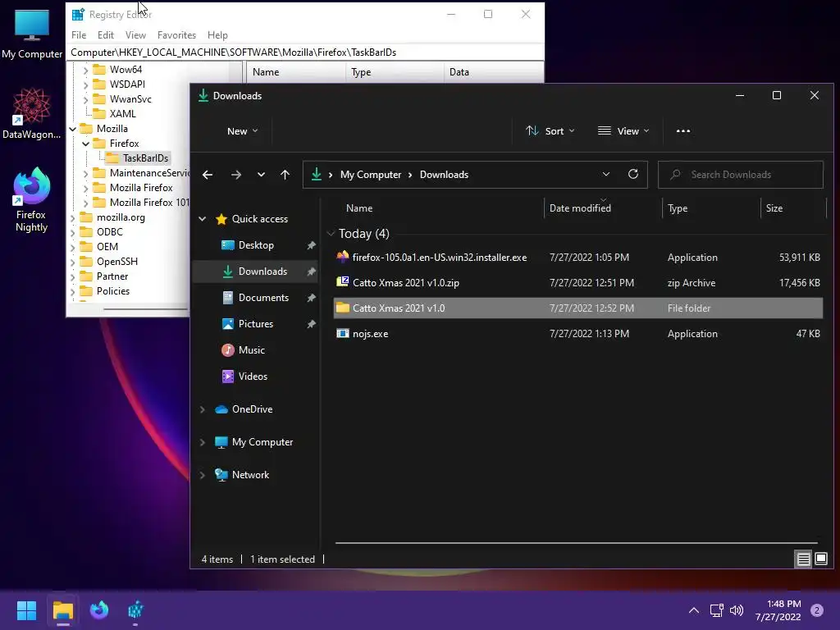Select the Mozilla Firefox registry key

tap(141, 188)
